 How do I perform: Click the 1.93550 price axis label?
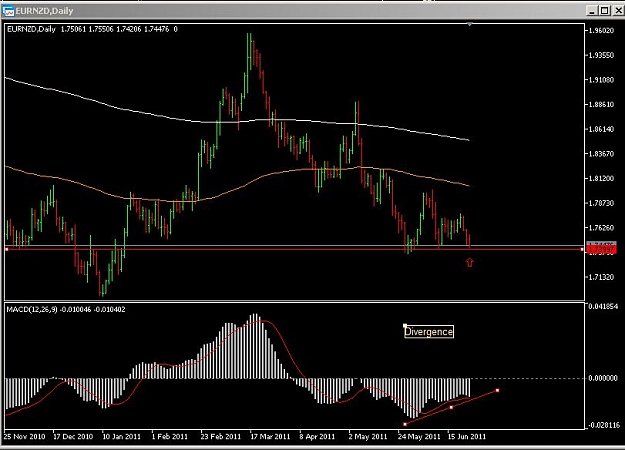(x=601, y=55)
